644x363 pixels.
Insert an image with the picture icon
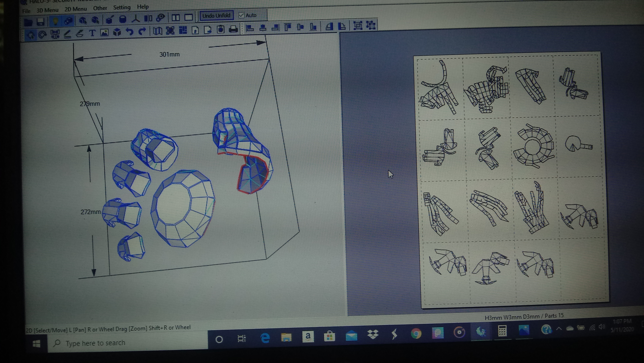pos(104,33)
